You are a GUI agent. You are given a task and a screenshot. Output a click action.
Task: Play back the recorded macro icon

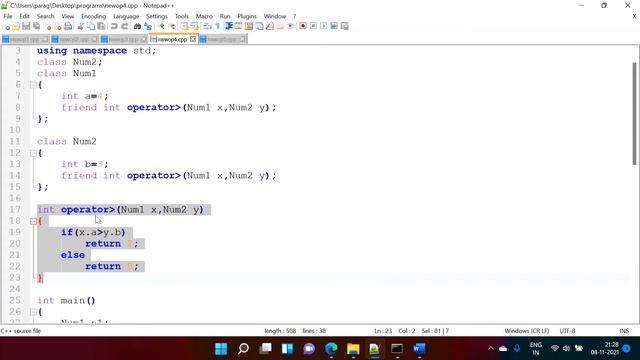[324, 26]
